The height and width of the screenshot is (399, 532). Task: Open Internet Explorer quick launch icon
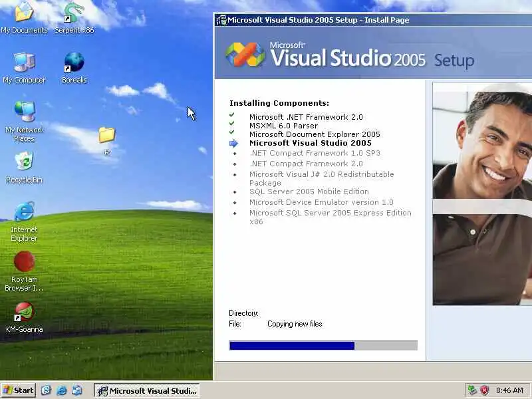[61, 390]
